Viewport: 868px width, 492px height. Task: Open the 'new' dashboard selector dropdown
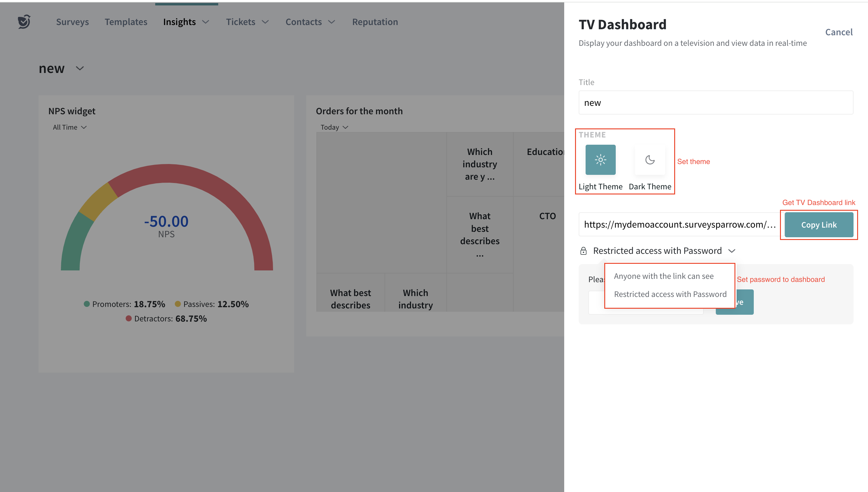(80, 68)
